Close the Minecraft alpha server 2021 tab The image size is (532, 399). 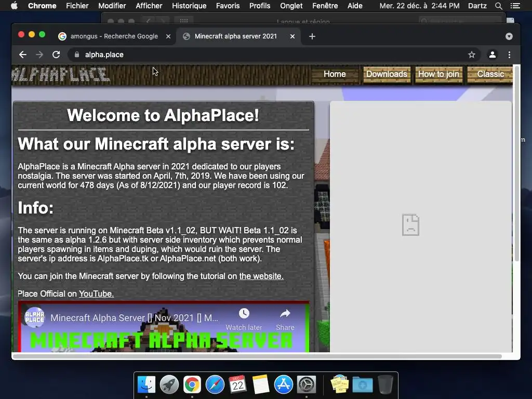tap(292, 36)
